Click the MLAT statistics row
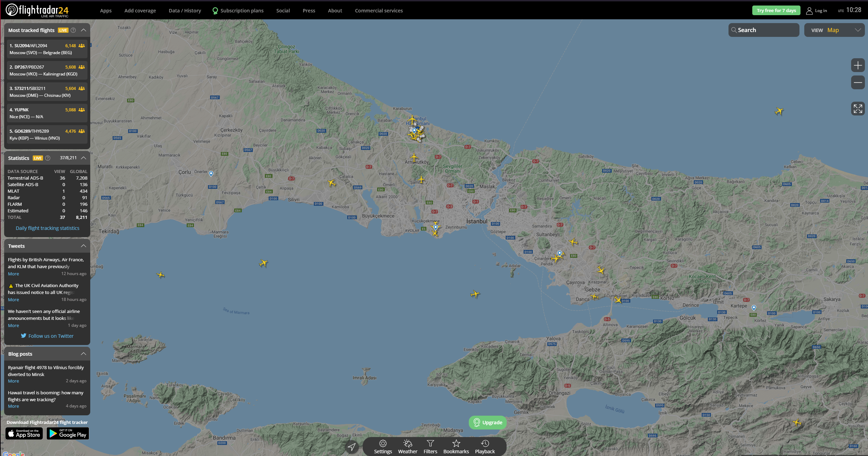This screenshot has height=456, width=868. coord(47,191)
